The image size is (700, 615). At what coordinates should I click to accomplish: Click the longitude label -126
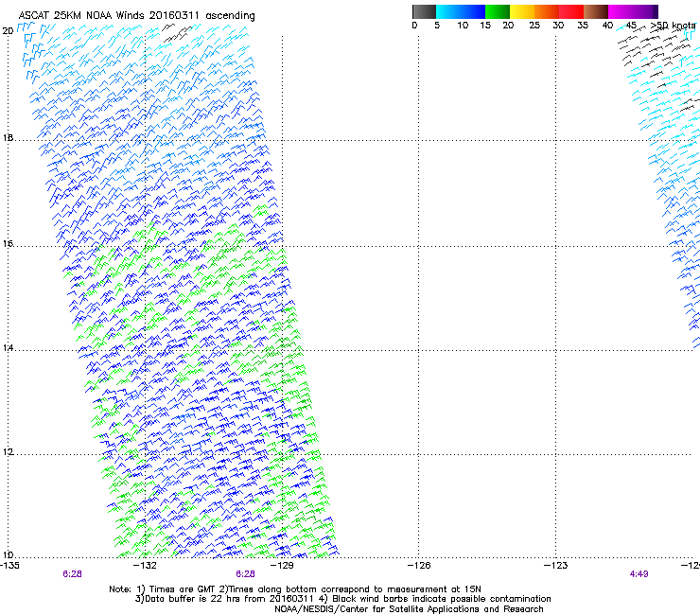(x=419, y=566)
